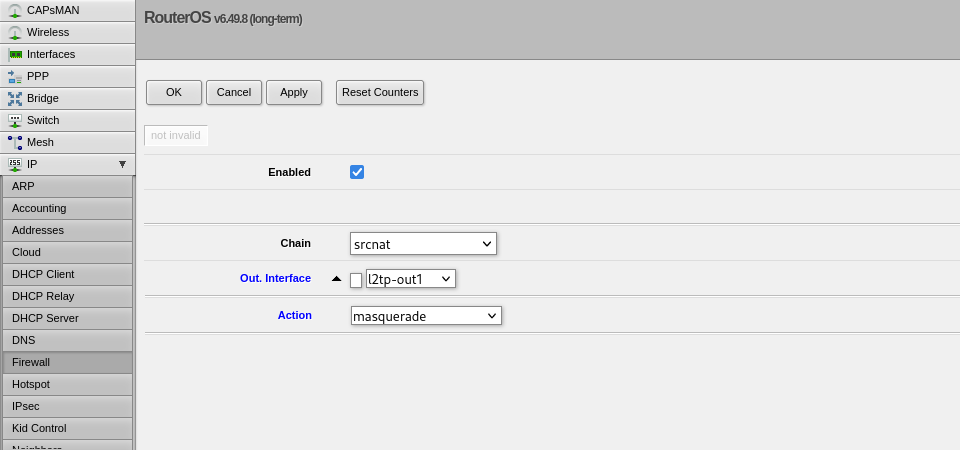Screen dimensions: 960x450
Task: Click the Apply button
Action: click(294, 92)
